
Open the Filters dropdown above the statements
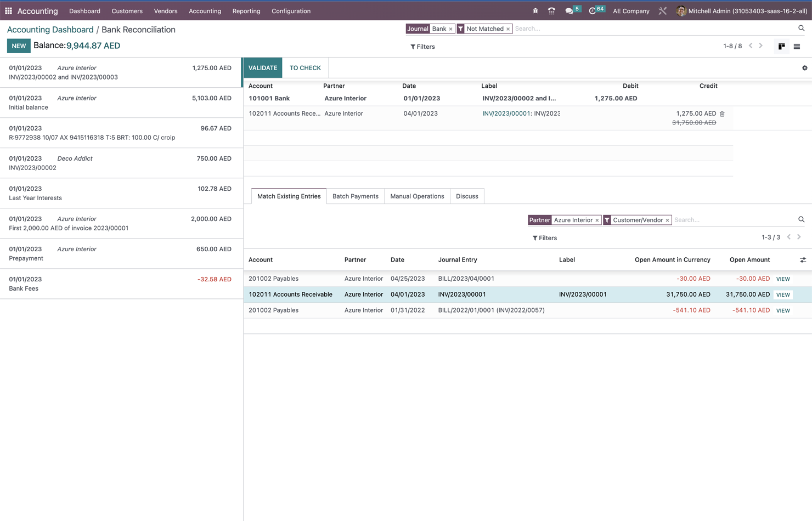click(422, 47)
